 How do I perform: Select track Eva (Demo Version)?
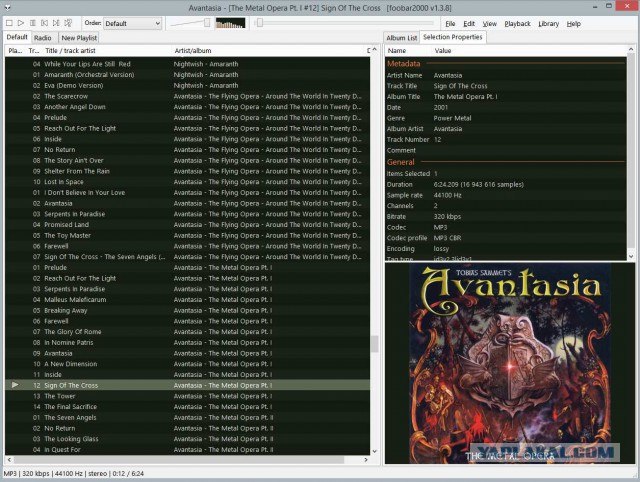click(x=187, y=85)
